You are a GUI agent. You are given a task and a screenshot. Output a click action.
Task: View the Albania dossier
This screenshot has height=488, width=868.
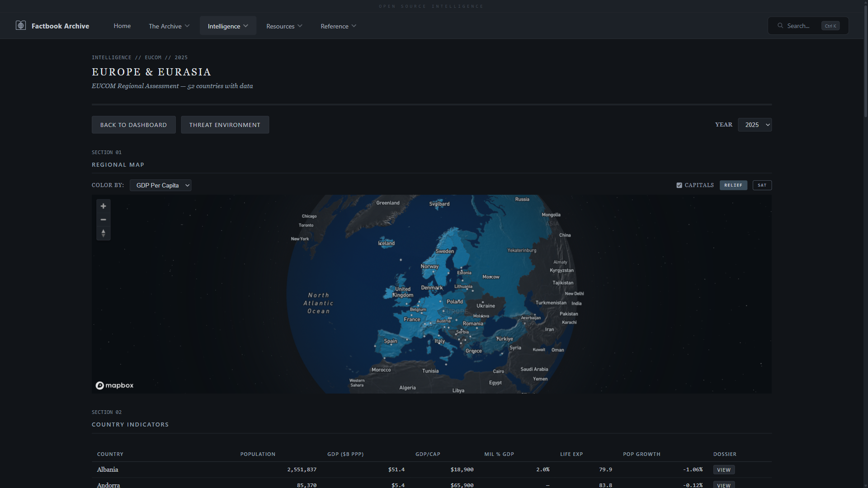point(724,469)
